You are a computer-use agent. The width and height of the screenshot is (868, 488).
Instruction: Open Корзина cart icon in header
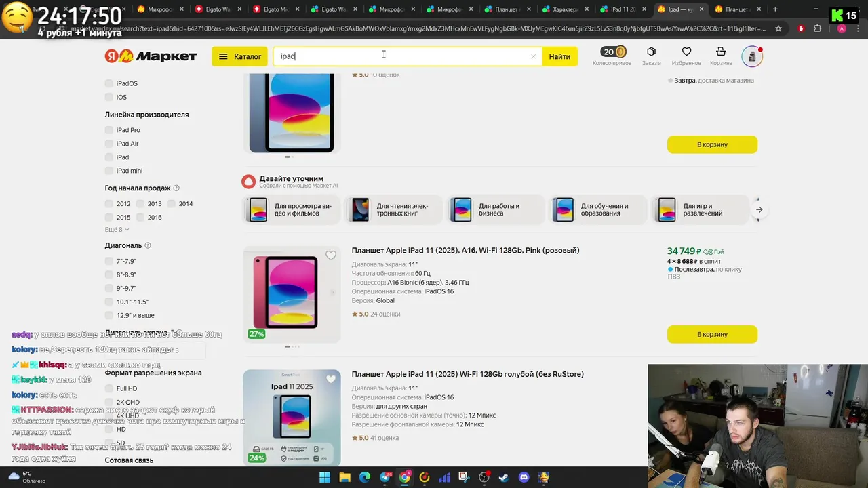(x=721, y=56)
